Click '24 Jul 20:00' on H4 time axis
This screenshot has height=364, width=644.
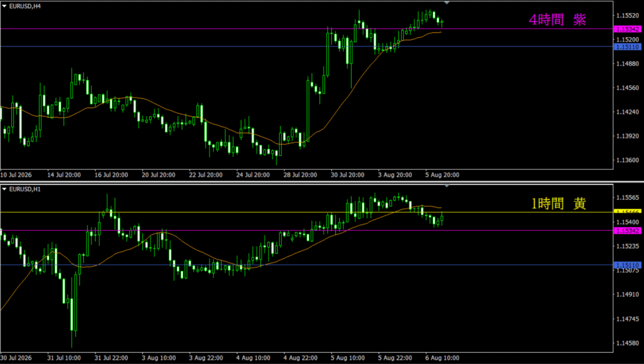pyautogui.click(x=253, y=175)
